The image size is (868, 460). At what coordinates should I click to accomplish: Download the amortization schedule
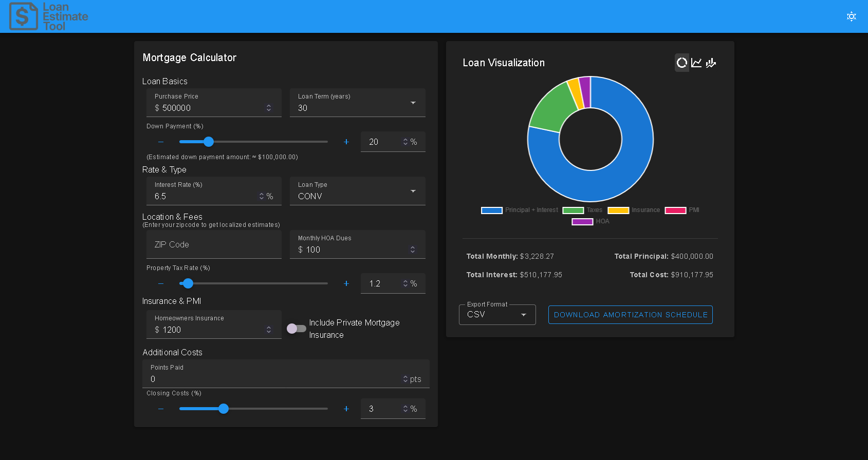point(630,315)
